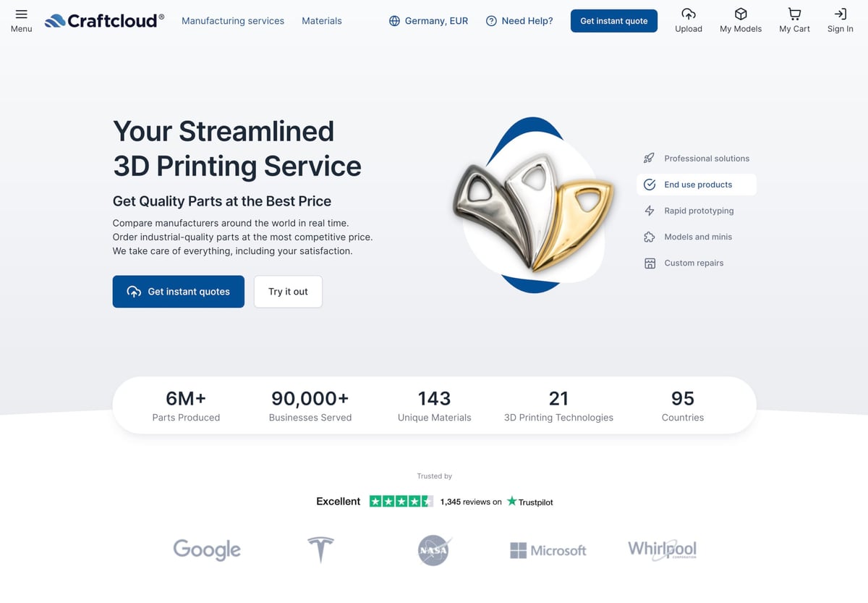Open the Materials menu
The image size is (868, 603).
322,21
